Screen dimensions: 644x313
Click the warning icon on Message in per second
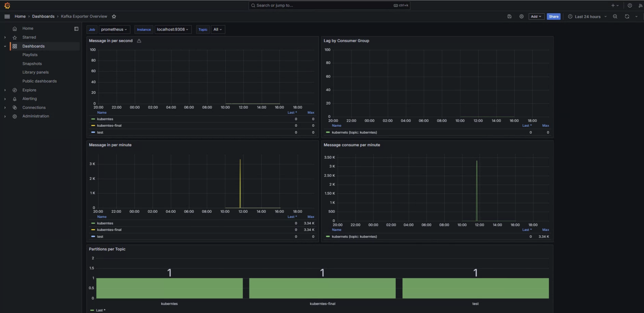[139, 41]
